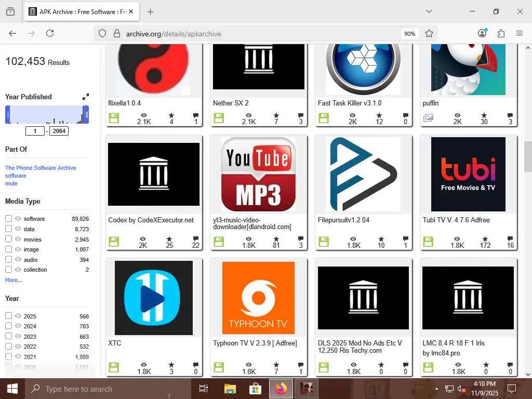532x399 pixels.
Task: Click the year range end handle on histogram
Action: (87, 114)
